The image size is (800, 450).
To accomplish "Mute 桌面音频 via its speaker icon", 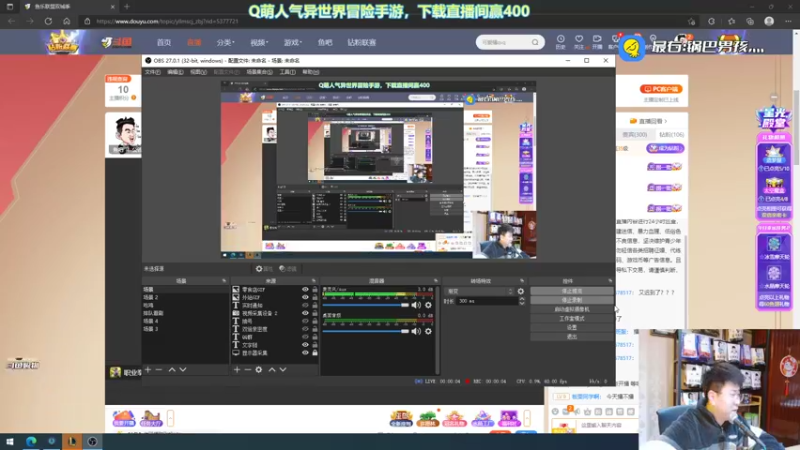I will pyautogui.click(x=416, y=331).
